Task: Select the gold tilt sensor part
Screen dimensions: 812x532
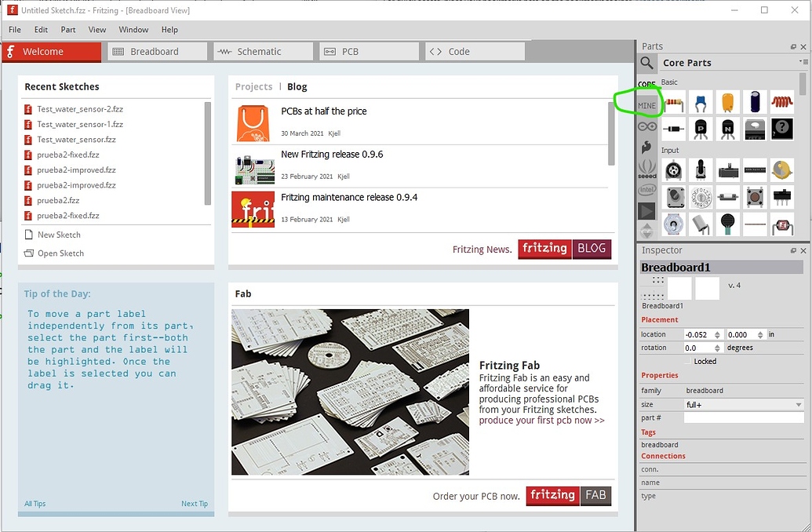Action: tap(782, 170)
